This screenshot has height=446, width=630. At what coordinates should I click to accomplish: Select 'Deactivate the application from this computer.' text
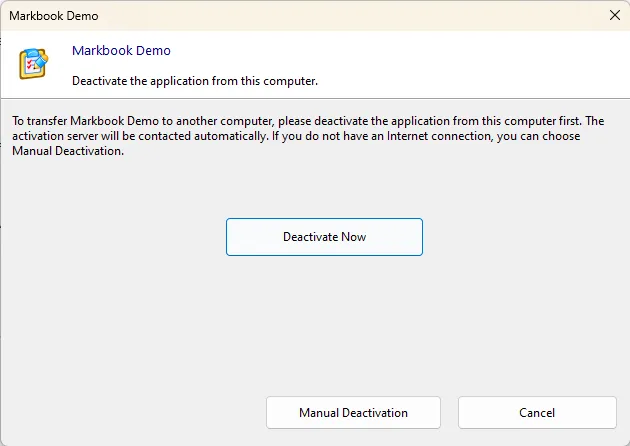tap(195, 81)
